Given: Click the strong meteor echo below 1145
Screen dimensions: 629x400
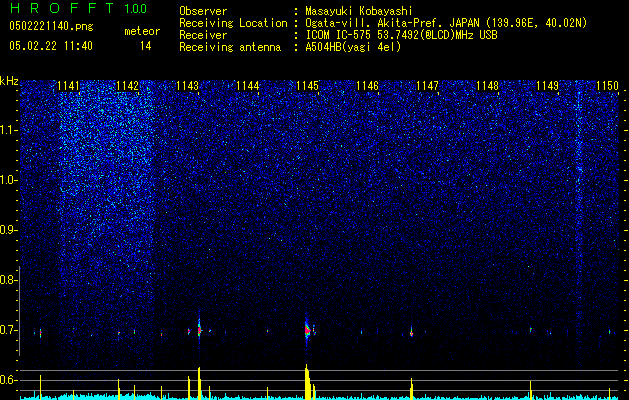Looking at the screenshot, I should [x=307, y=330].
